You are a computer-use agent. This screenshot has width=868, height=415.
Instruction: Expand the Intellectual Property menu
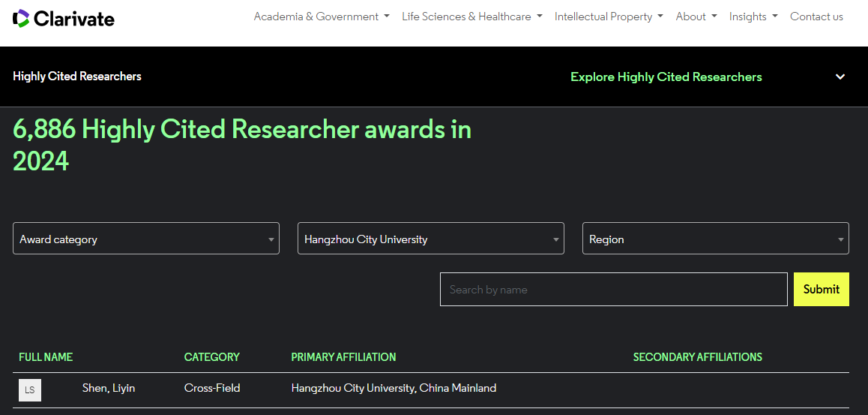[608, 17]
